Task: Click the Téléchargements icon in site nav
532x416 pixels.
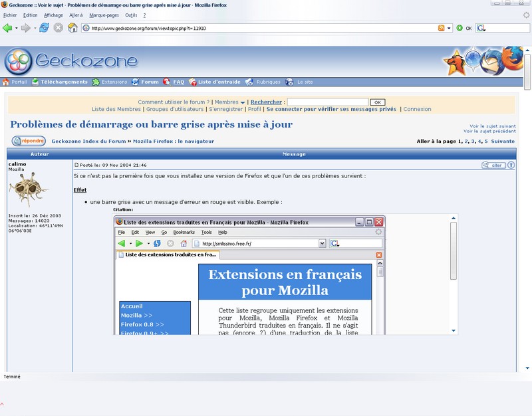Action: (35, 82)
